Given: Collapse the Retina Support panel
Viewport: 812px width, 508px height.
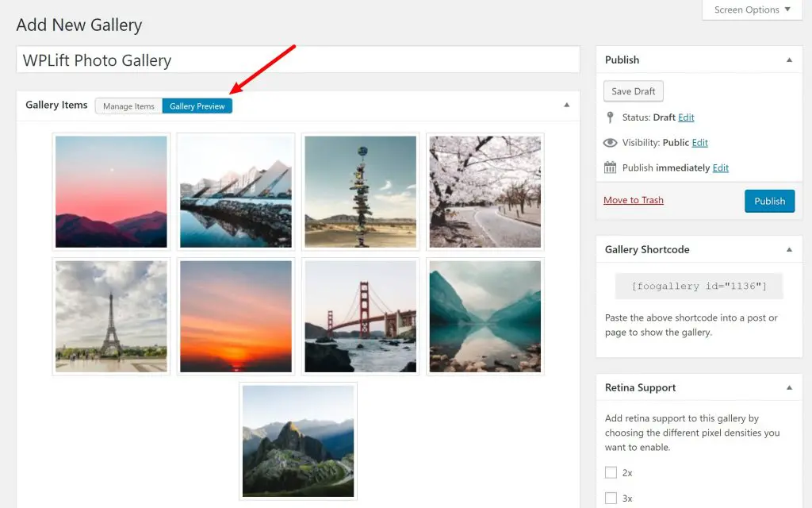Looking at the screenshot, I should (x=789, y=387).
